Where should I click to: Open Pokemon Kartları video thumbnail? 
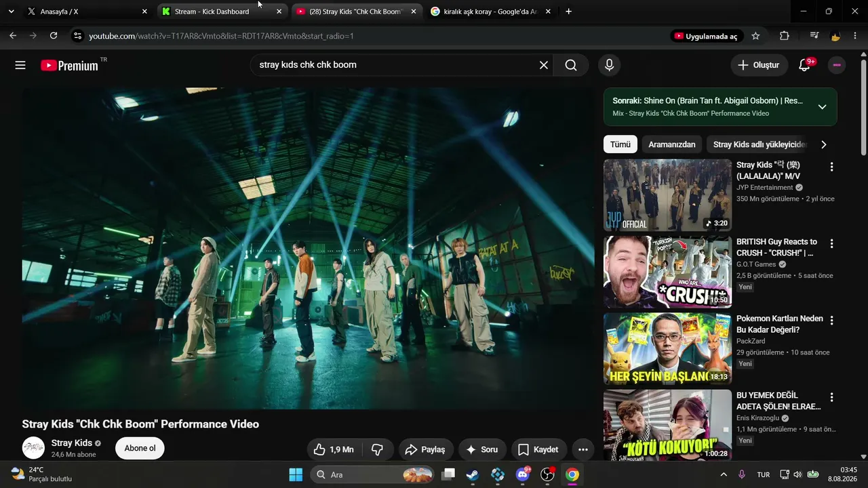(x=668, y=348)
